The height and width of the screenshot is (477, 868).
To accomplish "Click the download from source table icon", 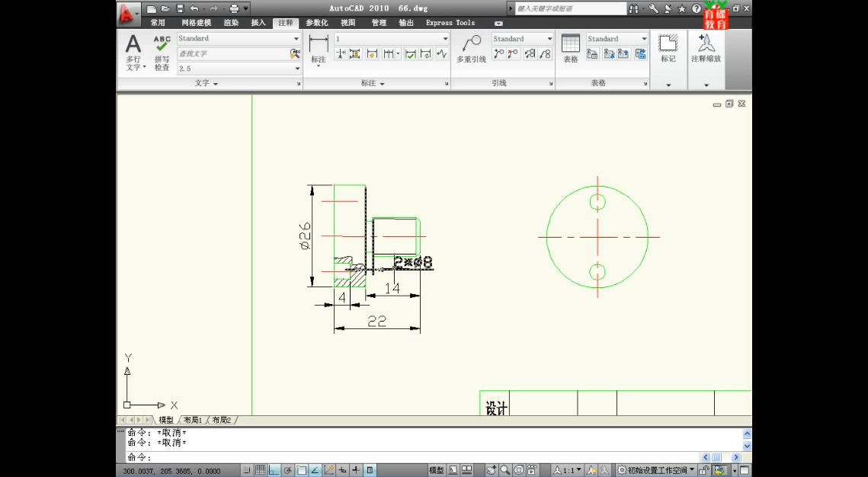I will click(x=609, y=53).
